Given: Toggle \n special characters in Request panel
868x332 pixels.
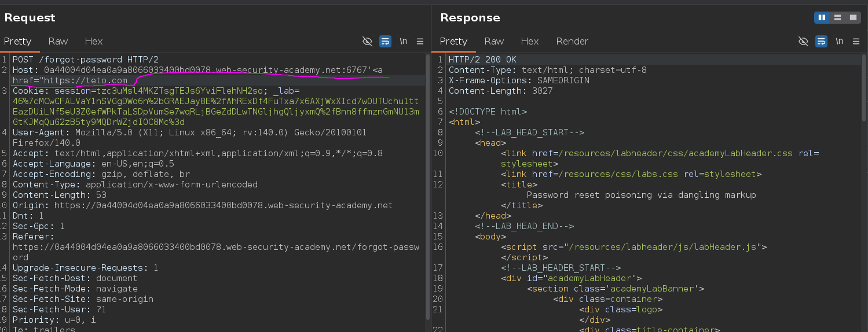Looking at the screenshot, I should tap(403, 41).
